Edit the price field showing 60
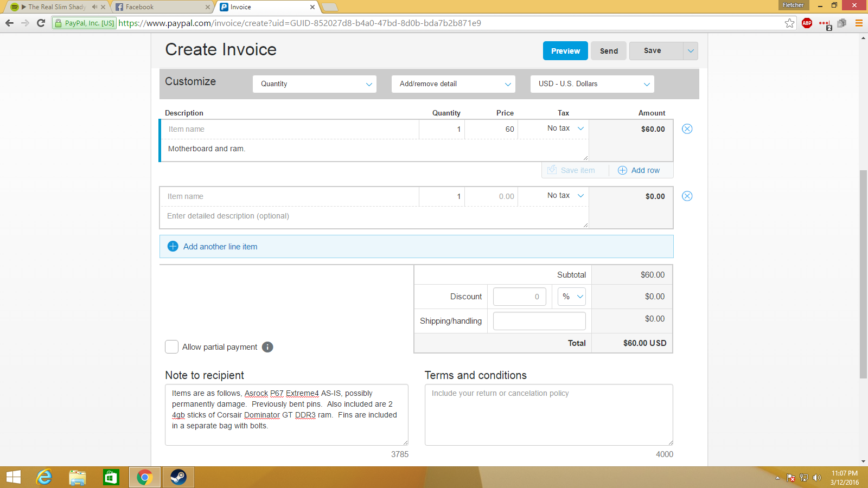The image size is (868, 488). point(492,129)
